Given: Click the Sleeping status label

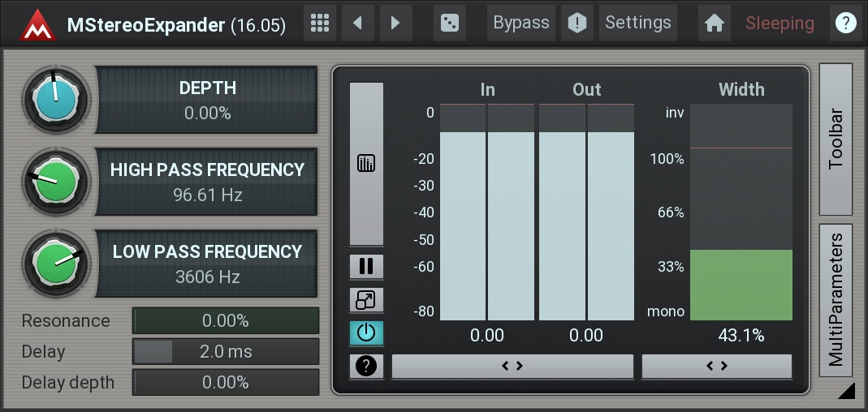Looking at the screenshot, I should click(779, 24).
